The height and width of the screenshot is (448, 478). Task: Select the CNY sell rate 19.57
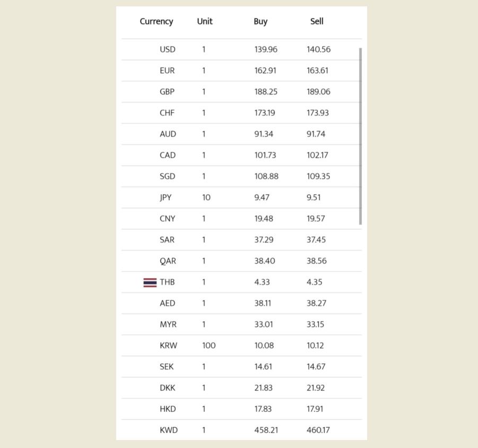[316, 219]
